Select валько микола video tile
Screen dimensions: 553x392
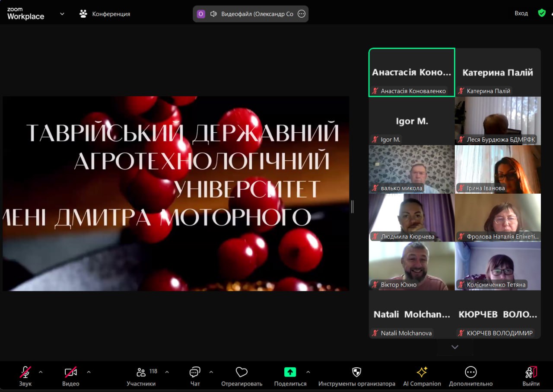click(x=412, y=169)
